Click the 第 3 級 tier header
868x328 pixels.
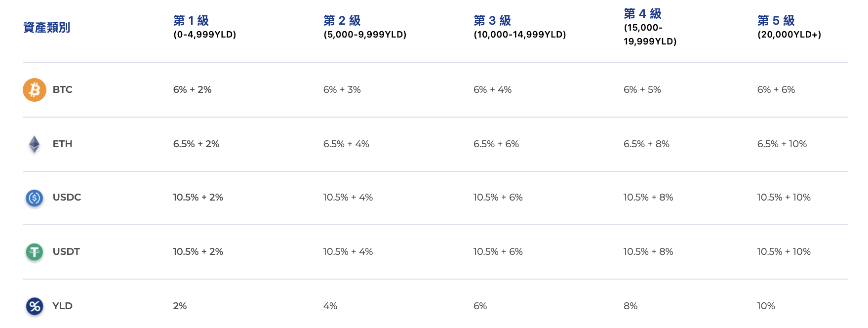[492, 21]
